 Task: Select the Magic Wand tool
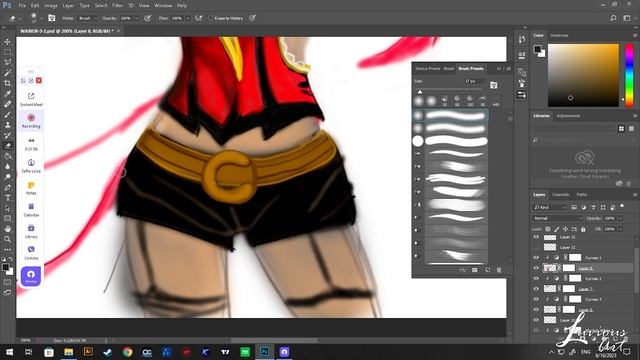coord(7,73)
